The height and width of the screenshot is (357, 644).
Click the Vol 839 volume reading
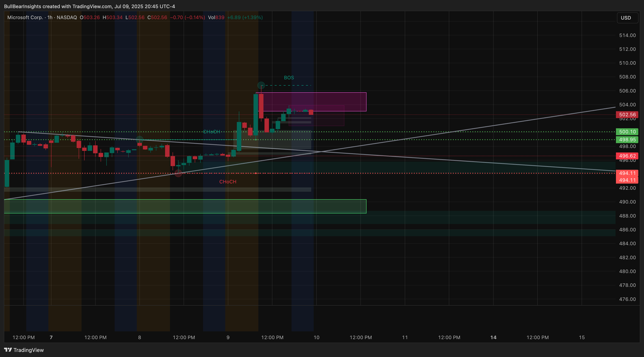[x=216, y=17]
